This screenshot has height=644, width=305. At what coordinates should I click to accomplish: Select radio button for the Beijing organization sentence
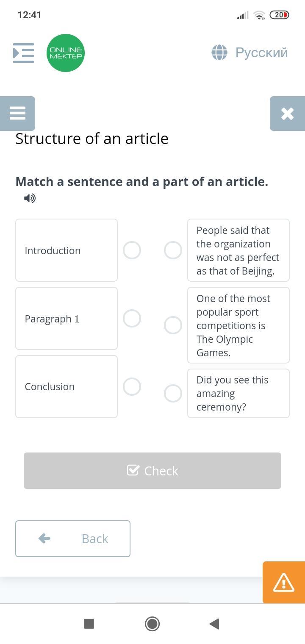click(x=173, y=250)
